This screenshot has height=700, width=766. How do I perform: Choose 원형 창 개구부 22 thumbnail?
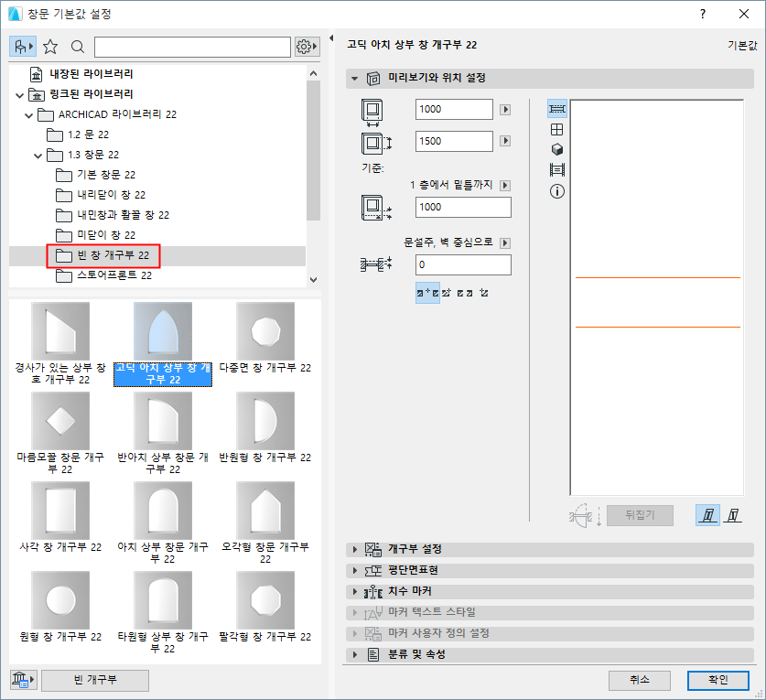click(60, 600)
